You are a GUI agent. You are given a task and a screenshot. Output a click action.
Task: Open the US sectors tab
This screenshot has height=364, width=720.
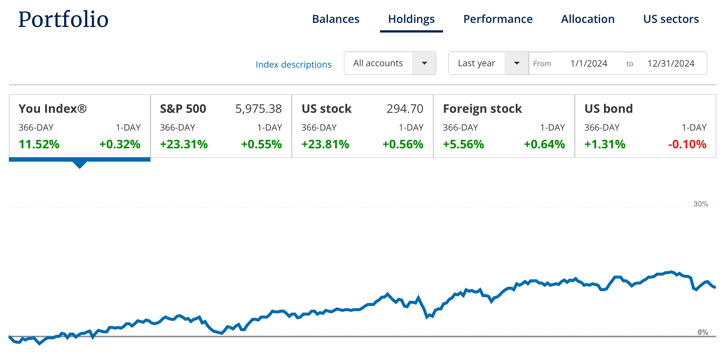[x=671, y=19]
